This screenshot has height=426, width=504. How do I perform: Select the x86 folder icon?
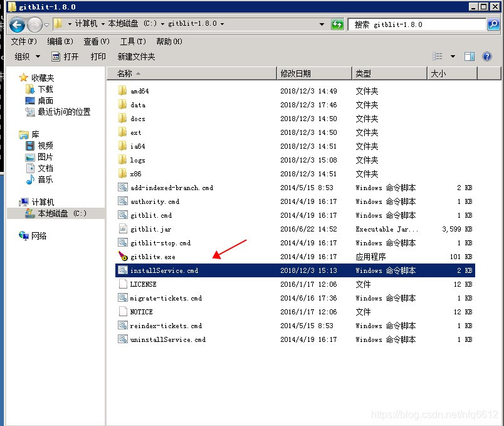tap(122, 173)
